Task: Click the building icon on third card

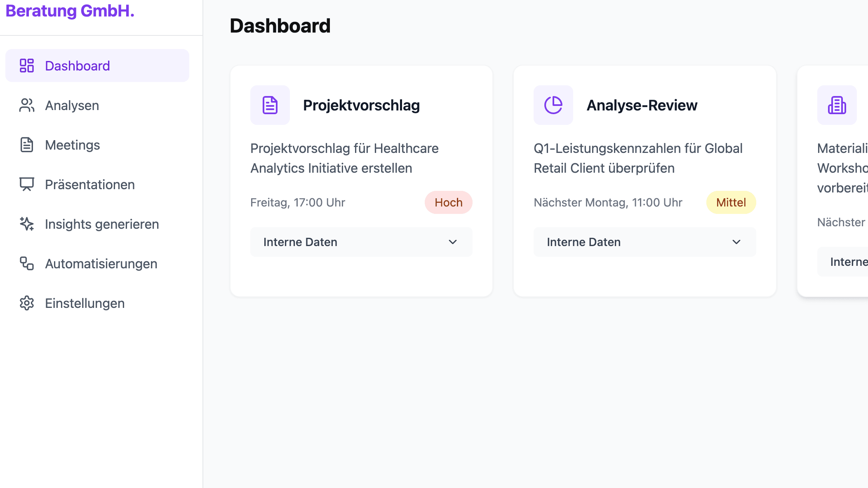Action: pyautogui.click(x=837, y=105)
